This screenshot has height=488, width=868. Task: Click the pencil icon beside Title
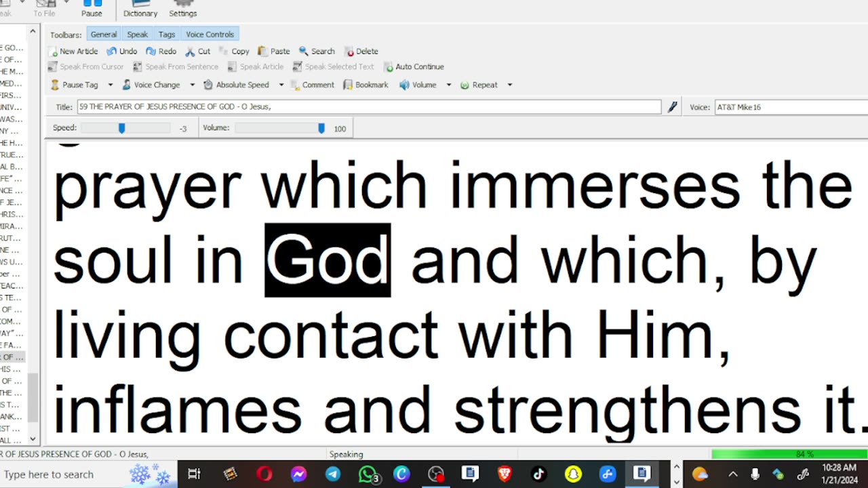[672, 107]
